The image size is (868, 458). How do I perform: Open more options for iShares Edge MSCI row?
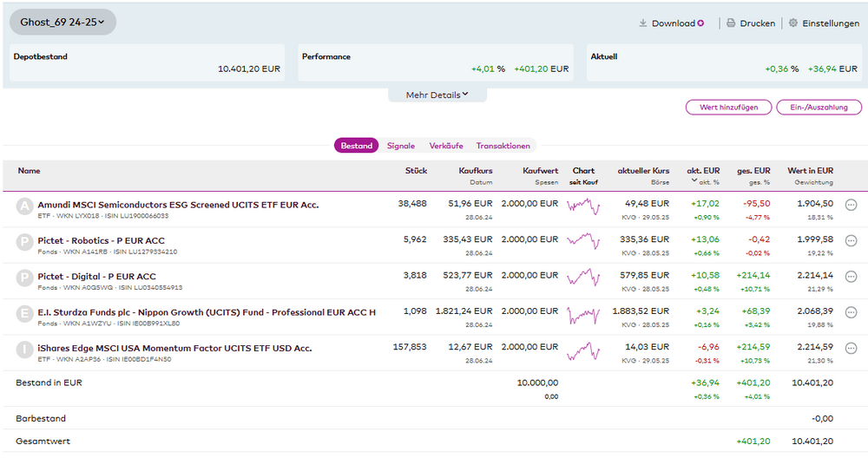click(851, 348)
